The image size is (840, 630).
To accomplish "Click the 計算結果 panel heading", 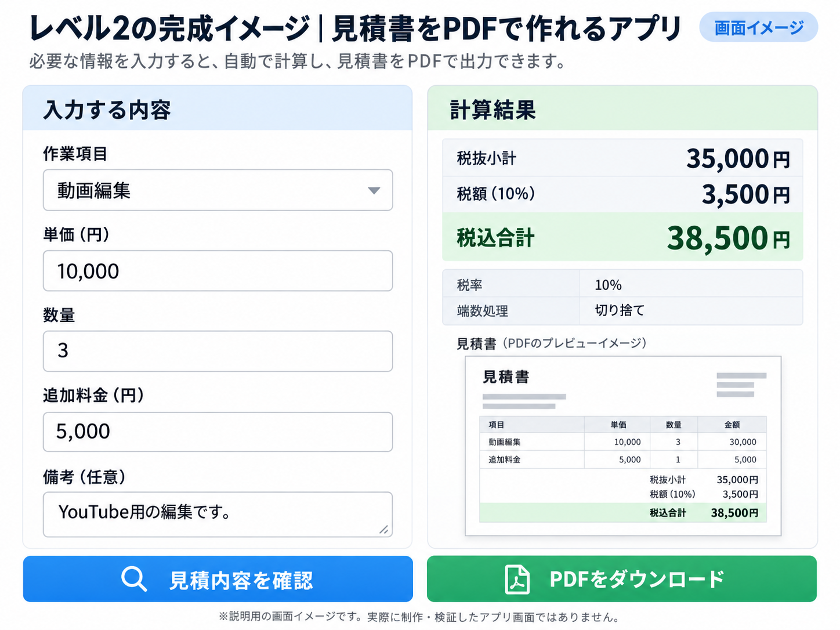I will coord(493,110).
